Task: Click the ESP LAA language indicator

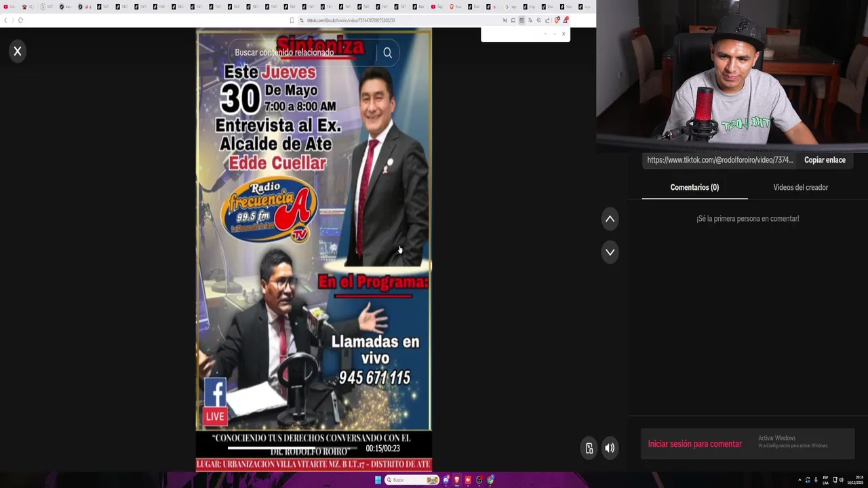Action: coord(825,480)
